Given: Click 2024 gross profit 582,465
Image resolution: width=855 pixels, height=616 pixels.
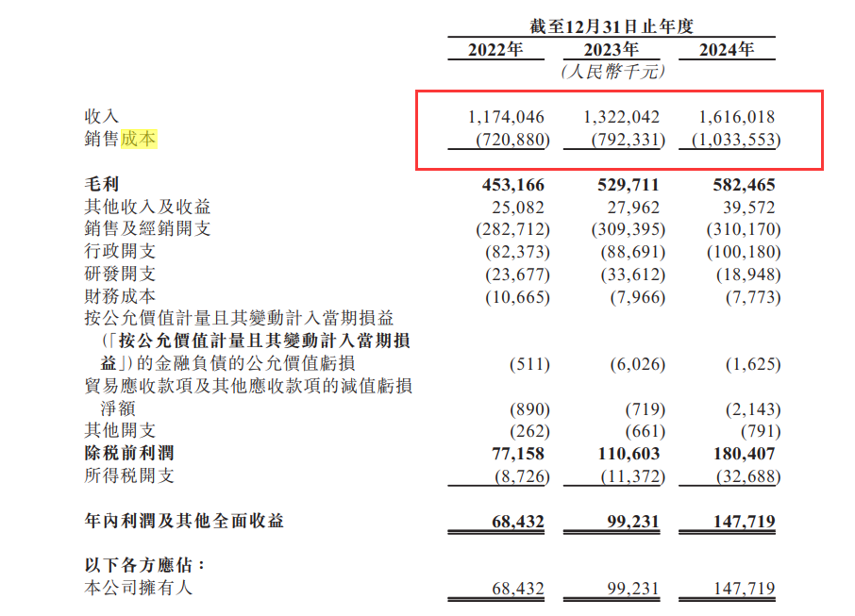Looking at the screenshot, I should [x=744, y=185].
